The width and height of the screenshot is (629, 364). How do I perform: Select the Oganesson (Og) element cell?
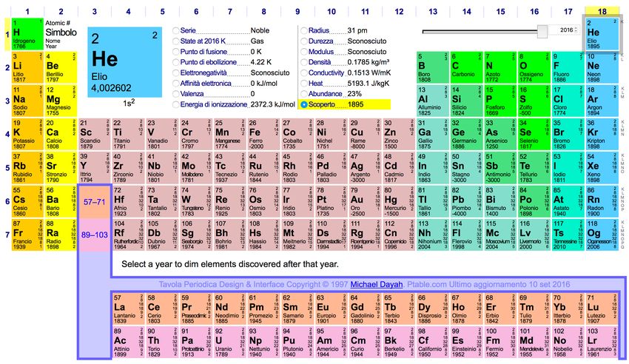coord(602,235)
